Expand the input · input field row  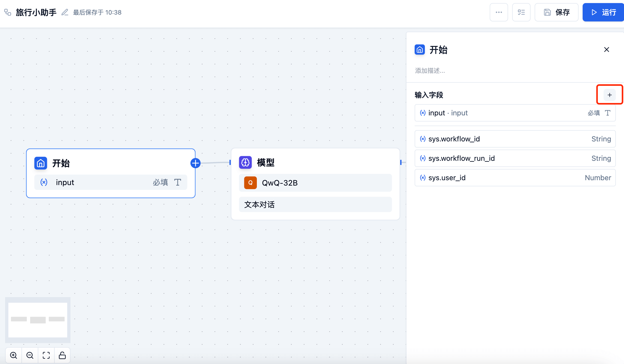(485, 113)
